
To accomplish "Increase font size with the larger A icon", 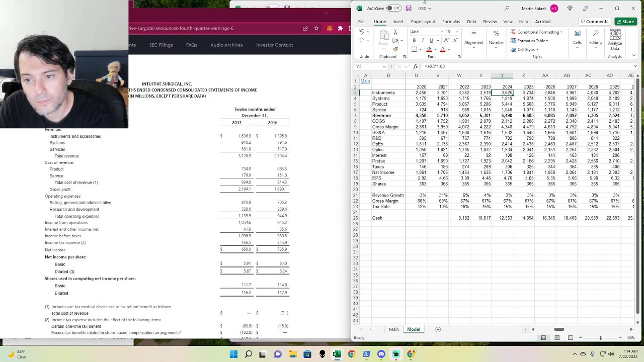I will (446, 41).
